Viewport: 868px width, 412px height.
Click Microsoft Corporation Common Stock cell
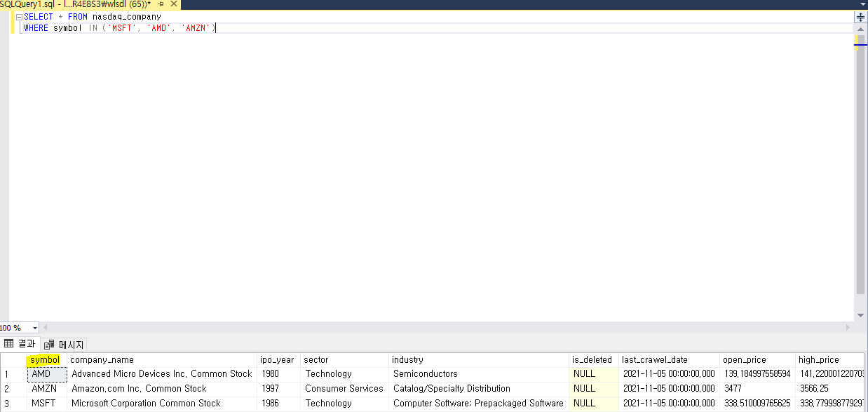(x=162, y=404)
